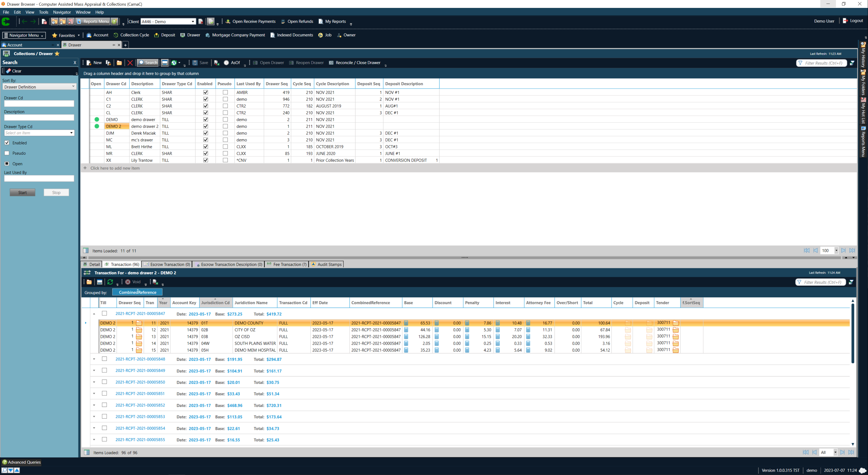Viewport: 868px width, 475px height.
Task: Click the Start search button
Action: point(23,192)
